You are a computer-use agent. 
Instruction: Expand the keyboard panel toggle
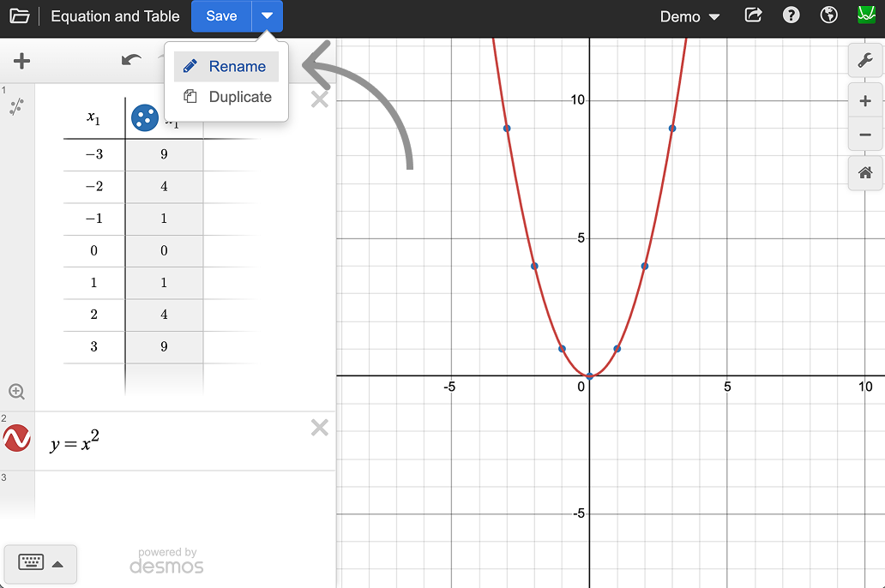coord(40,563)
